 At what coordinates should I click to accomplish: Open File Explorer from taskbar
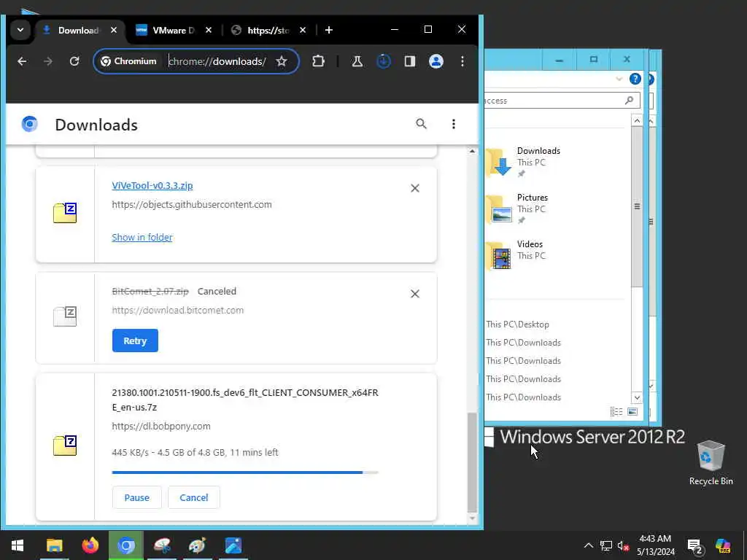(x=54, y=545)
